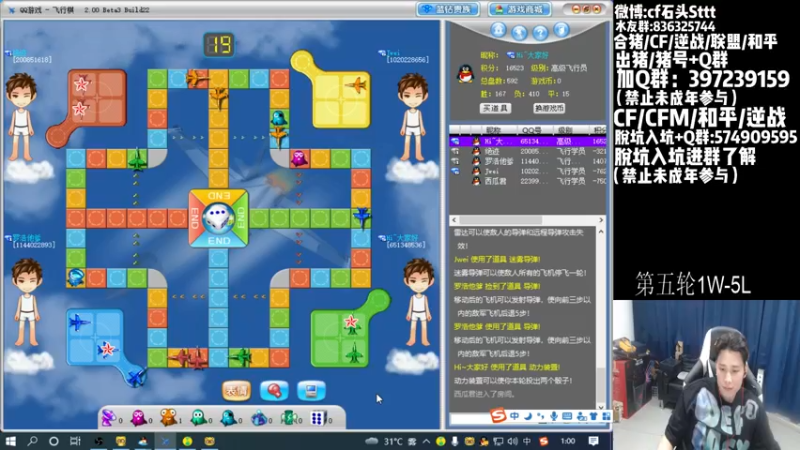Select the purple radar item in item bar
The height and width of the screenshot is (450, 800).
109,418
